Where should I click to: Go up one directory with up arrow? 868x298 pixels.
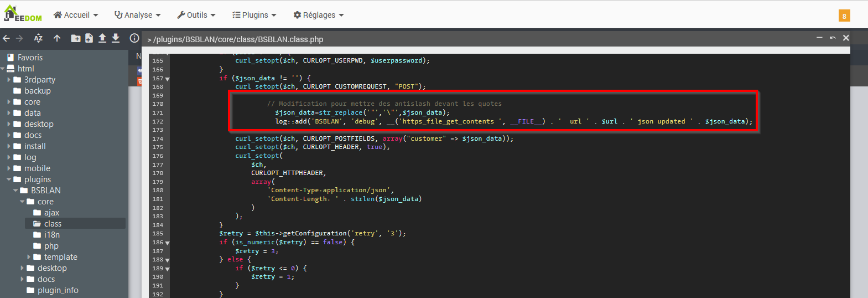(57, 38)
